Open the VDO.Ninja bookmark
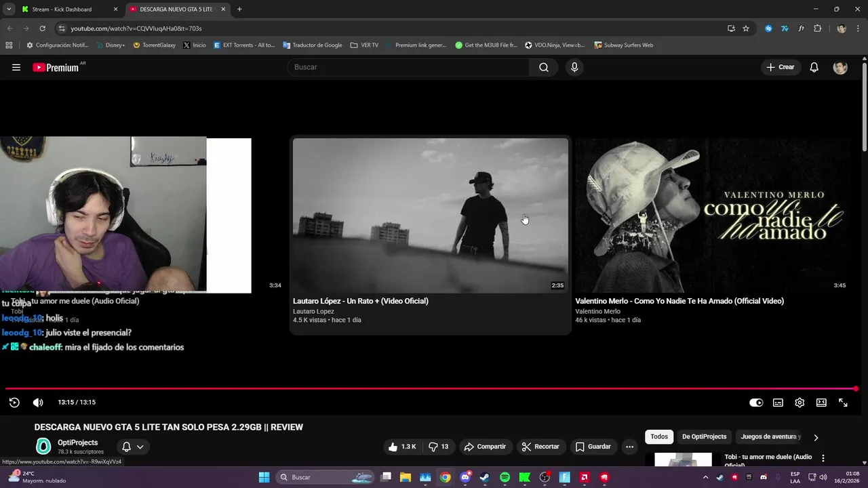The image size is (868, 488). pyautogui.click(x=554, y=45)
